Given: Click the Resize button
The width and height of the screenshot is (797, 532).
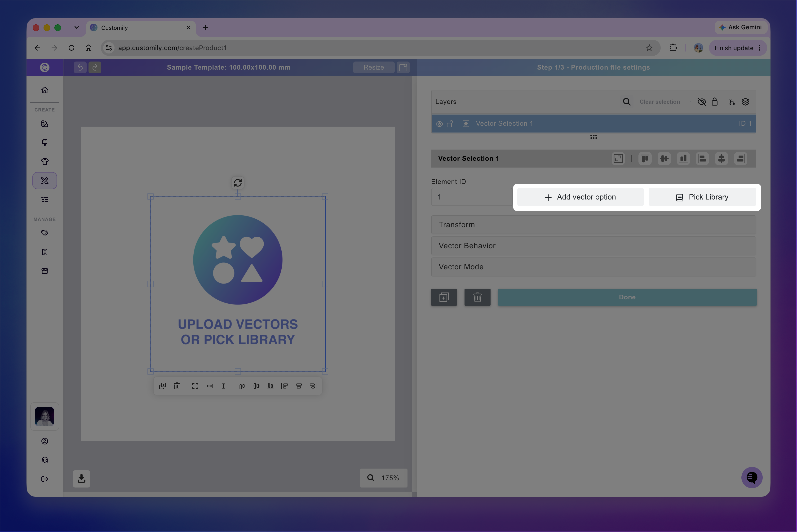Looking at the screenshot, I should pyautogui.click(x=374, y=67).
